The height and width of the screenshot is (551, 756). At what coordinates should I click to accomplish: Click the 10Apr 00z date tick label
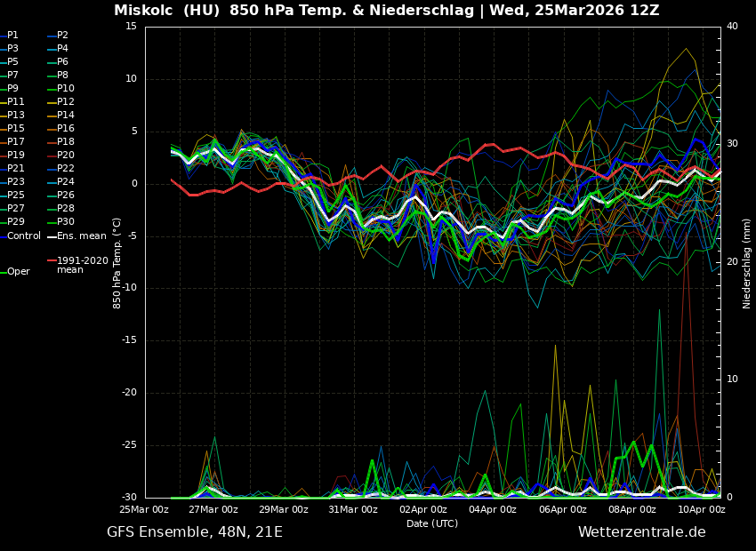pos(701,509)
